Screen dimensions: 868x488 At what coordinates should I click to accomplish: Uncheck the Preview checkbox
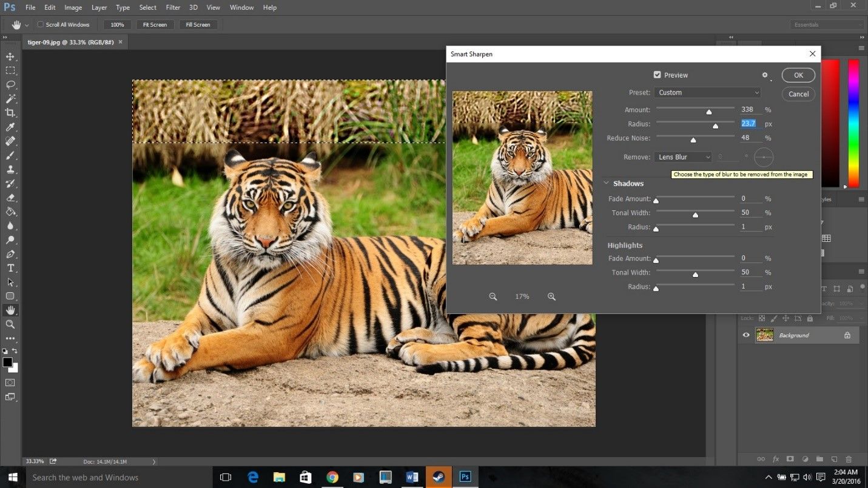coord(657,75)
